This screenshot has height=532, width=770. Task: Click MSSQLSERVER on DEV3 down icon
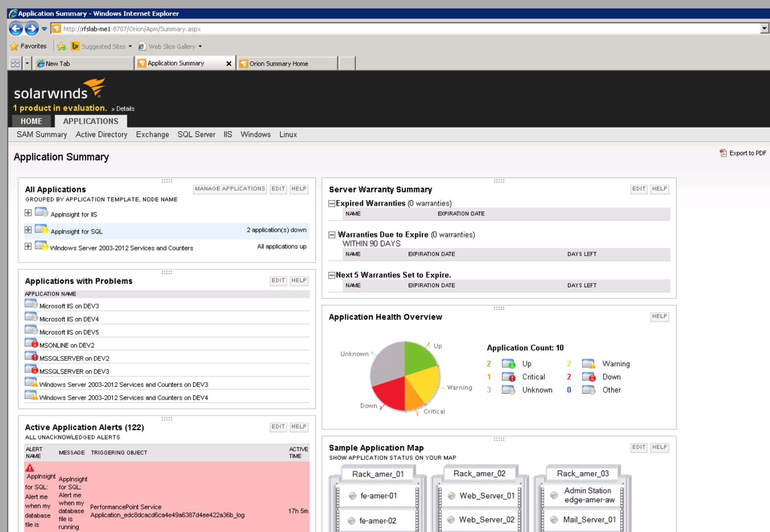point(31,370)
